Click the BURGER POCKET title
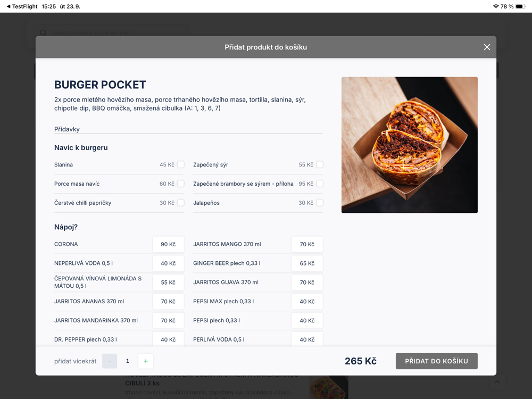The image size is (532, 399). pyautogui.click(x=100, y=85)
